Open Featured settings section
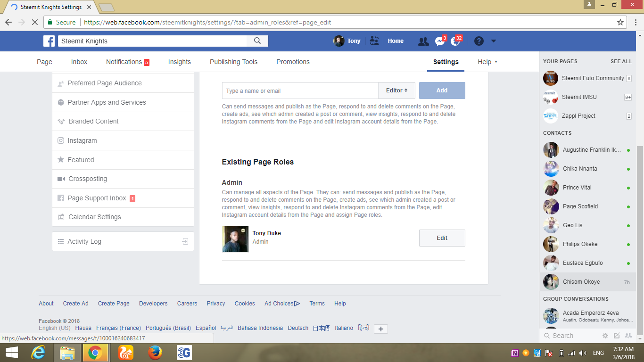Image resolution: width=644 pixels, height=362 pixels. pyautogui.click(x=123, y=160)
